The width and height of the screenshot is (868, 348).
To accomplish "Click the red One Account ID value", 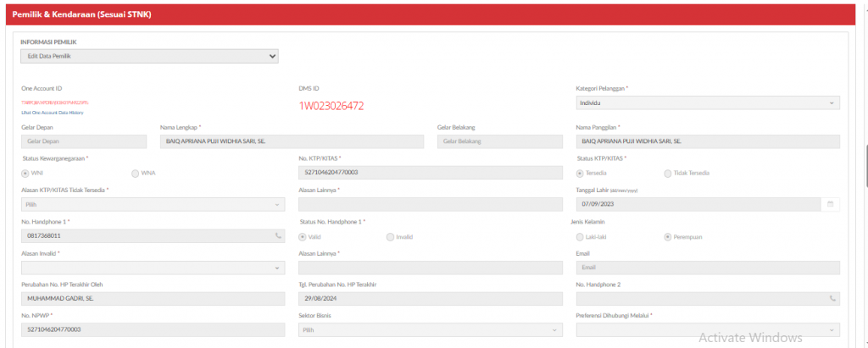I will click(54, 102).
